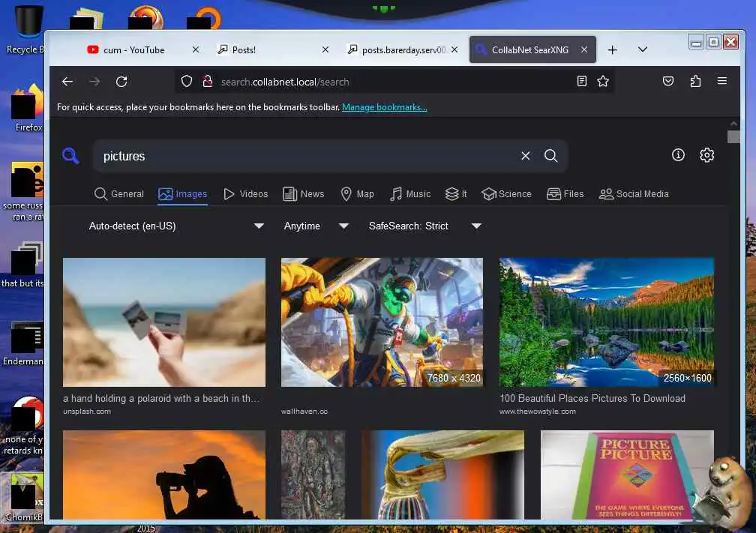Open the Pocket save icon
The width and height of the screenshot is (756, 533).
coord(668,81)
